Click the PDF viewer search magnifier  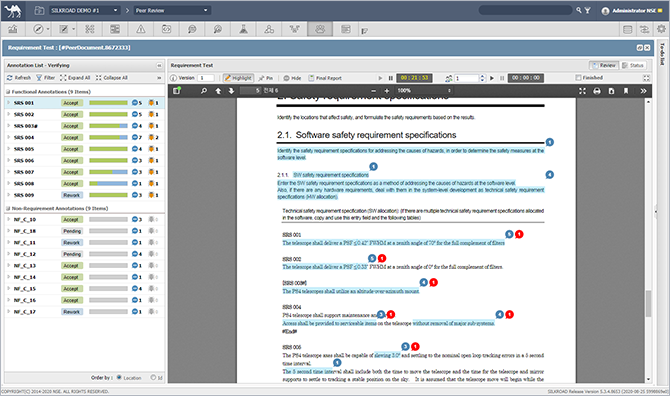(204, 91)
